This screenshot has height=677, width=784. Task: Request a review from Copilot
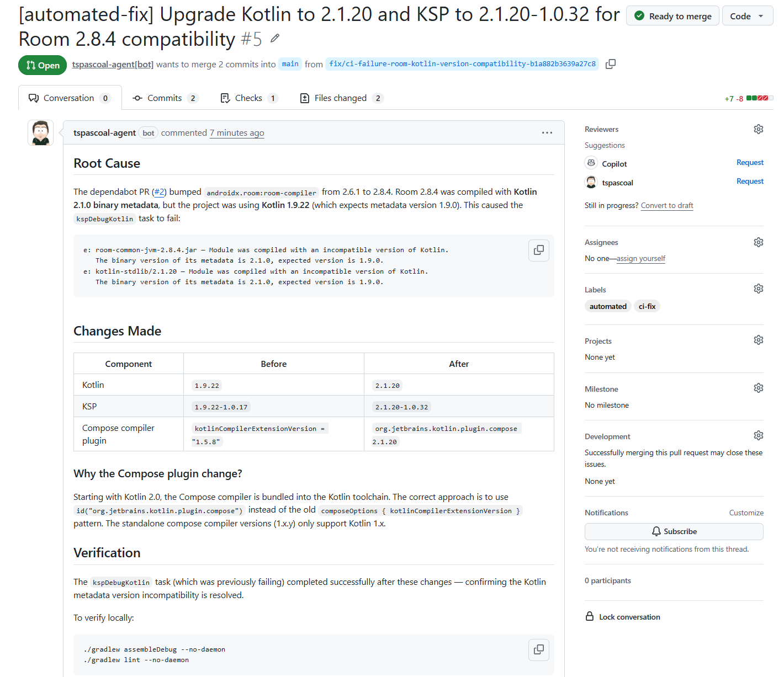[750, 163]
